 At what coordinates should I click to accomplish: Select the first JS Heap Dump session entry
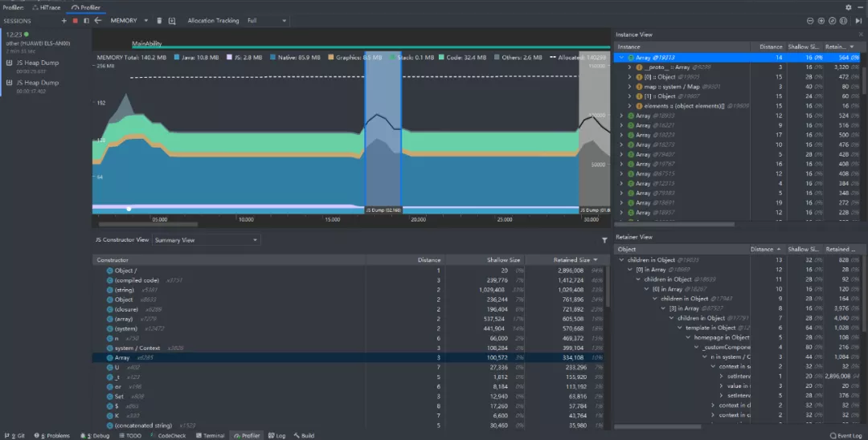pyautogui.click(x=37, y=63)
